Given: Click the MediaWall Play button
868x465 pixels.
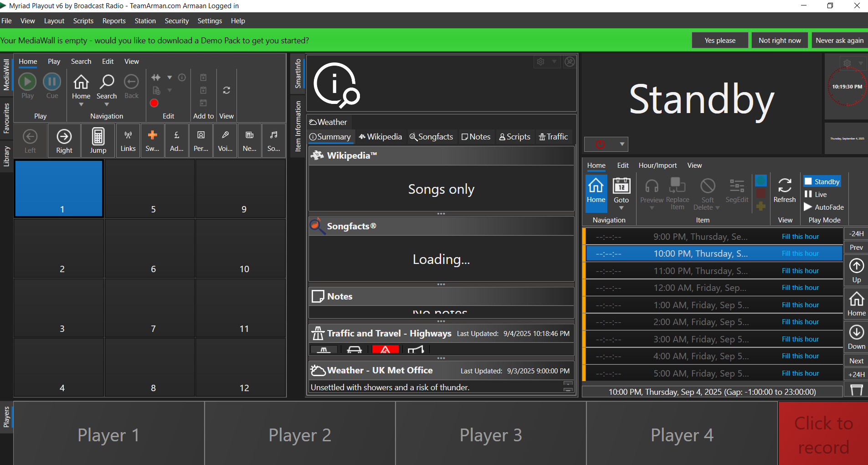Looking at the screenshot, I should (x=27, y=82).
